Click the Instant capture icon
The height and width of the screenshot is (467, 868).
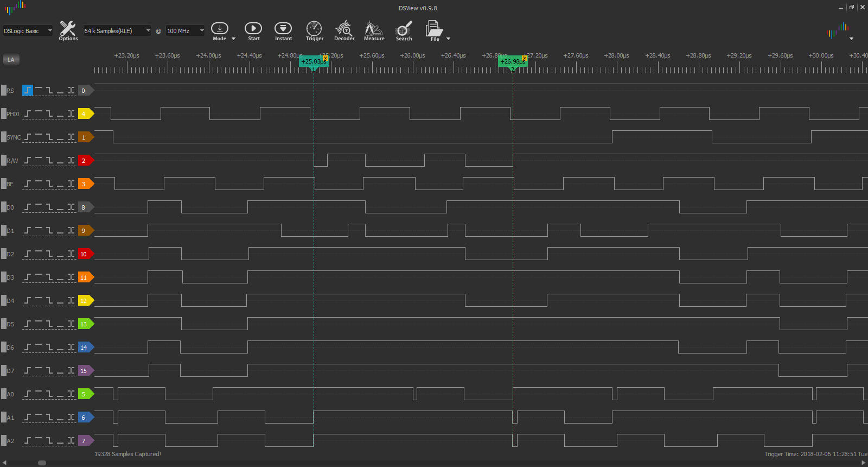coord(283,30)
